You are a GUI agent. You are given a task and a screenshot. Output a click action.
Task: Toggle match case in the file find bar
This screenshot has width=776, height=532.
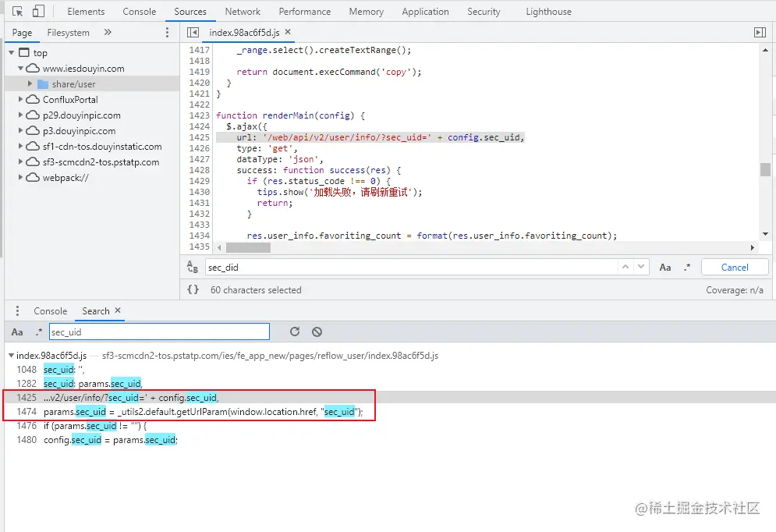pyautogui.click(x=665, y=268)
